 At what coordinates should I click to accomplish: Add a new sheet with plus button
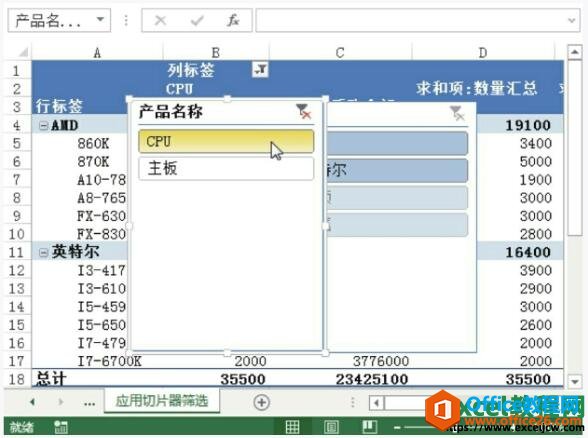261,402
